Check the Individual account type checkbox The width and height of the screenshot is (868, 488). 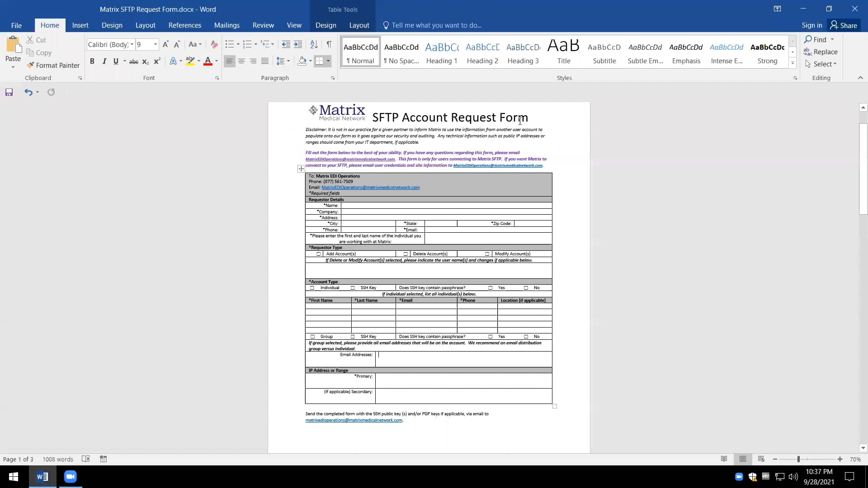[312, 287]
